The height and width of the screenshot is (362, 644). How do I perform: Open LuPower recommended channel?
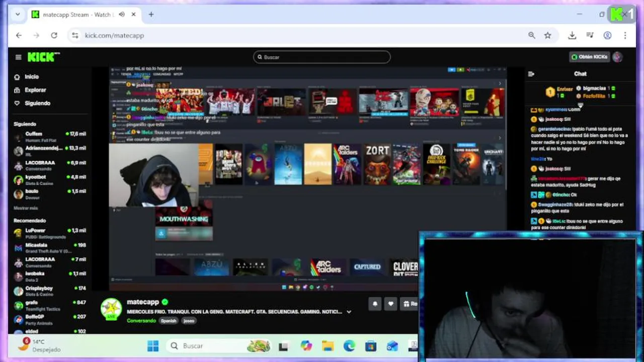pos(50,233)
